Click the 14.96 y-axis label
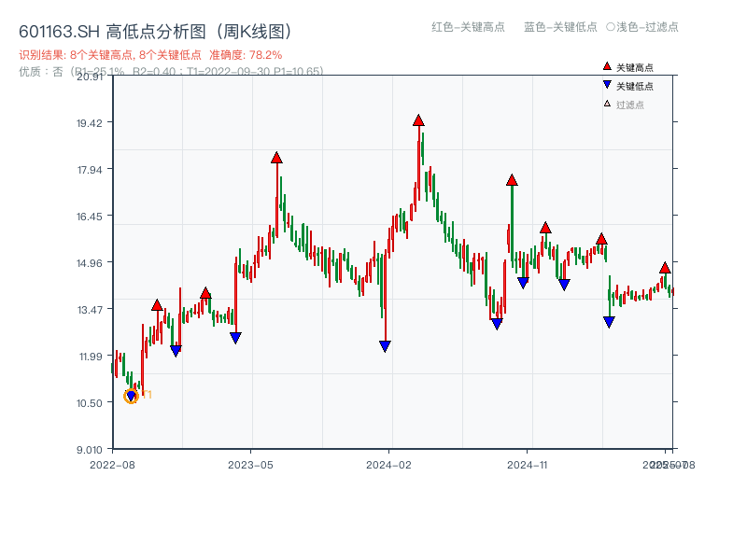 tap(90, 263)
